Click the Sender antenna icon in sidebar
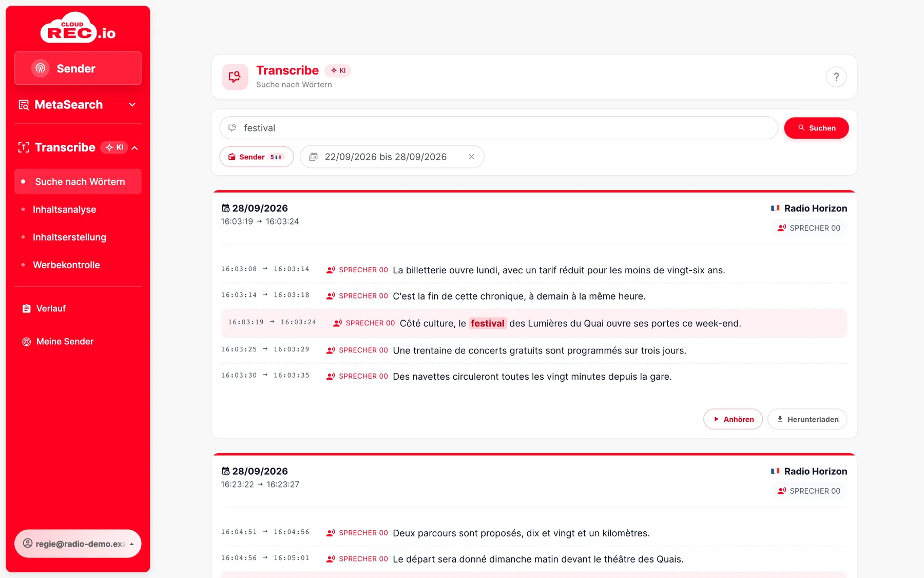 tap(41, 68)
